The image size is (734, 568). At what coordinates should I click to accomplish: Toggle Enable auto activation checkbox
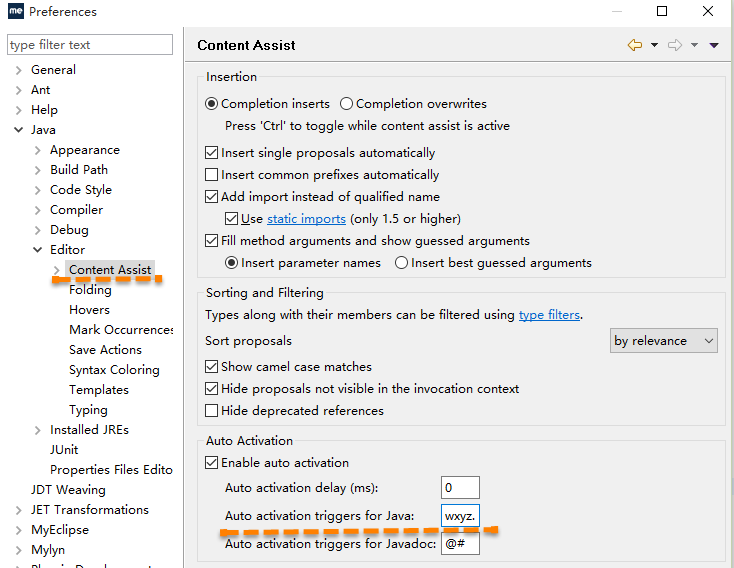pyautogui.click(x=212, y=463)
